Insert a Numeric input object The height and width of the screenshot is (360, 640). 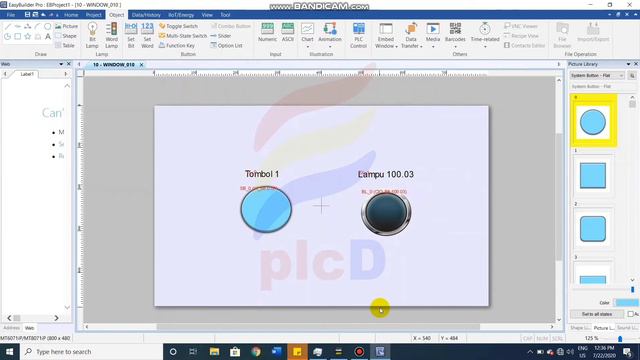pyautogui.click(x=267, y=32)
